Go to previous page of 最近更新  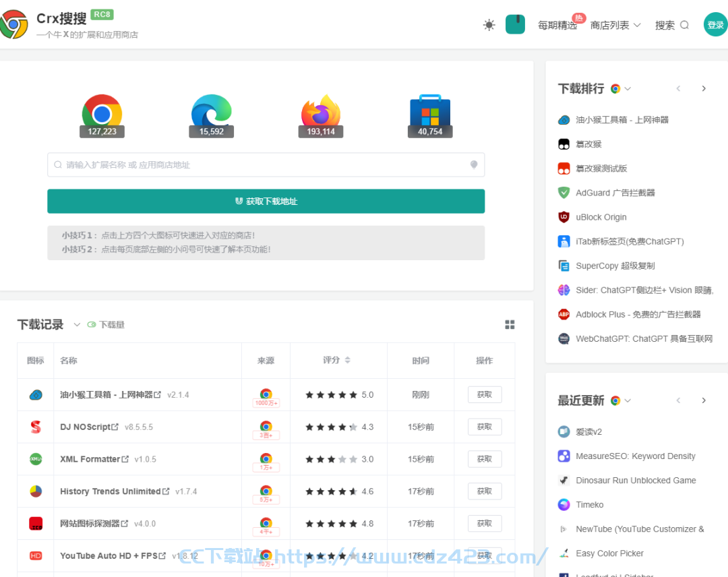click(x=678, y=400)
